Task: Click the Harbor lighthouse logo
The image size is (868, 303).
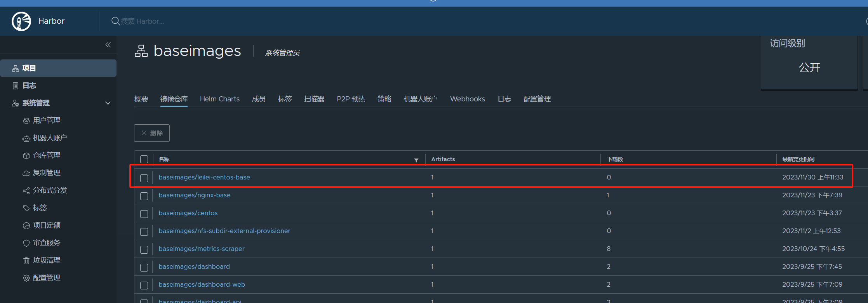Action: [21, 21]
